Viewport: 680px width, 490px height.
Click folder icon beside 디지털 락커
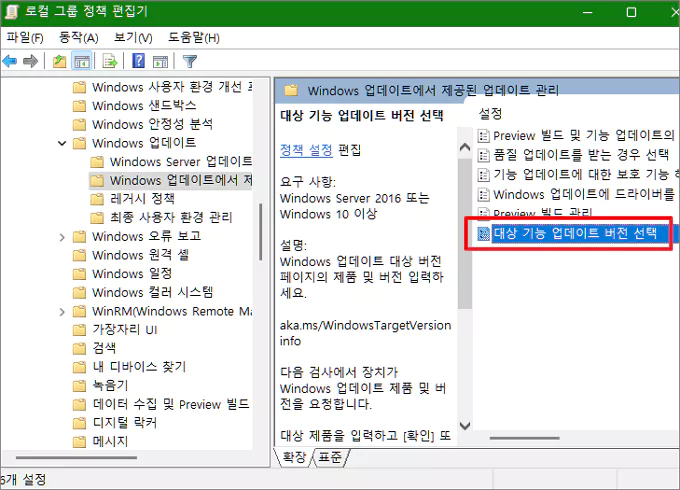79,423
